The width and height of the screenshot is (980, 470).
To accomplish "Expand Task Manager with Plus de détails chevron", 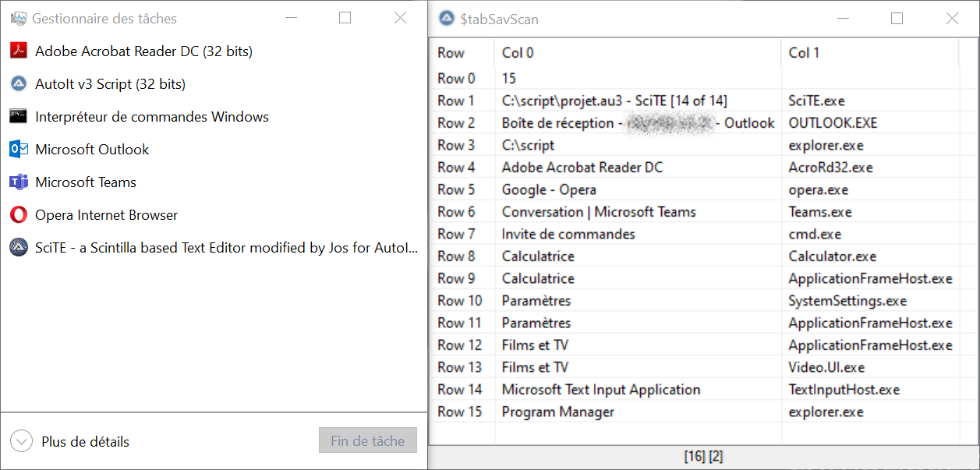I will pyautogui.click(x=21, y=441).
